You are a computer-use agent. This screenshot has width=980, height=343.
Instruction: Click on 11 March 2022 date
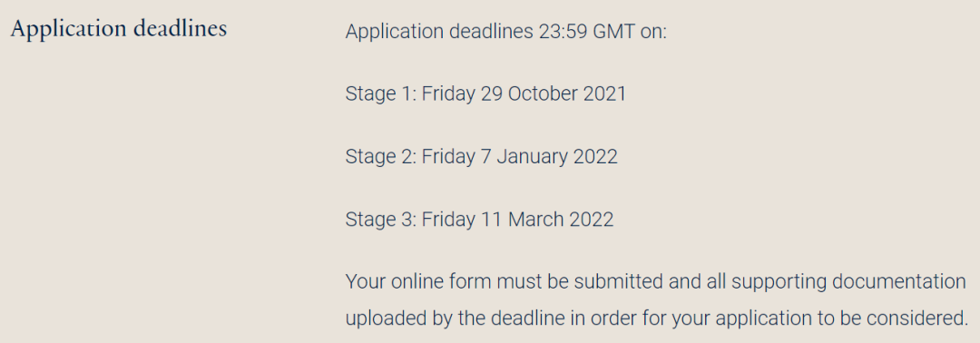[547, 219]
